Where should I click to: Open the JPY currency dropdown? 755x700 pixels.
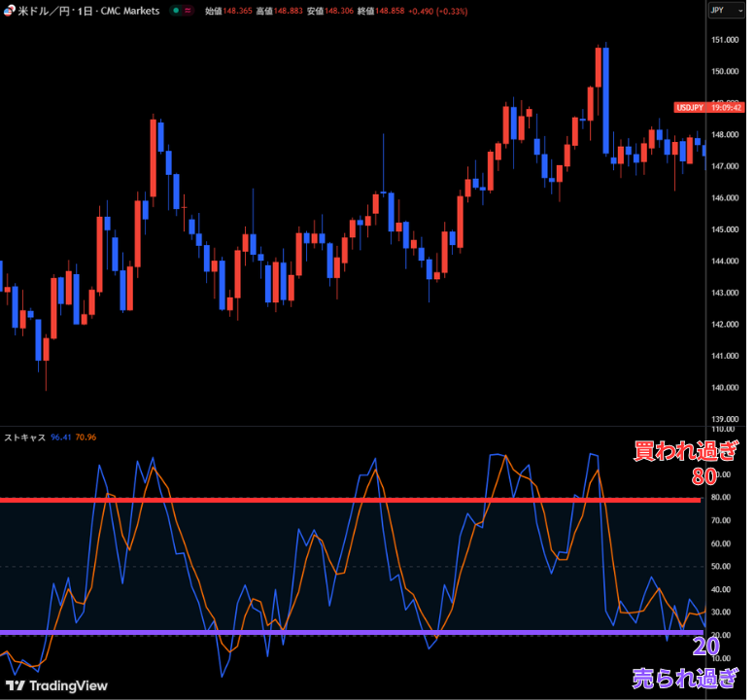pos(722,11)
